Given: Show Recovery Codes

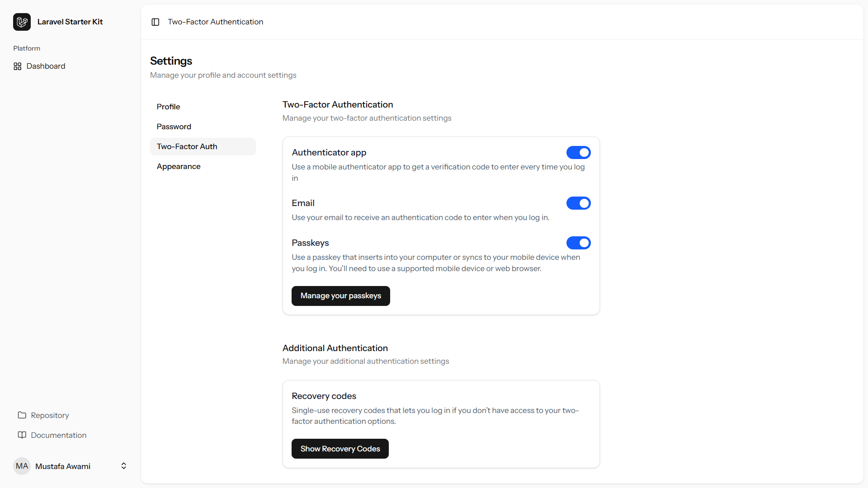Looking at the screenshot, I should point(340,449).
